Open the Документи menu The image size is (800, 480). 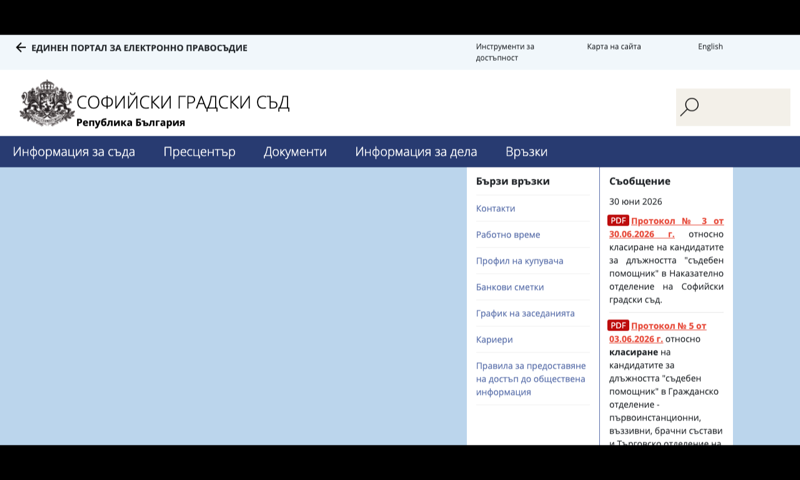pyautogui.click(x=295, y=151)
